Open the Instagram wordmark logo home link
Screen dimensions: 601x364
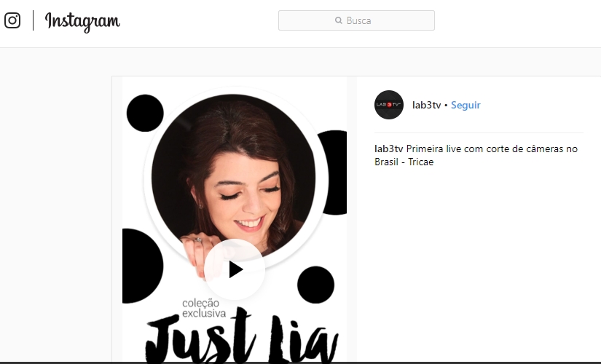pyautogui.click(x=82, y=21)
